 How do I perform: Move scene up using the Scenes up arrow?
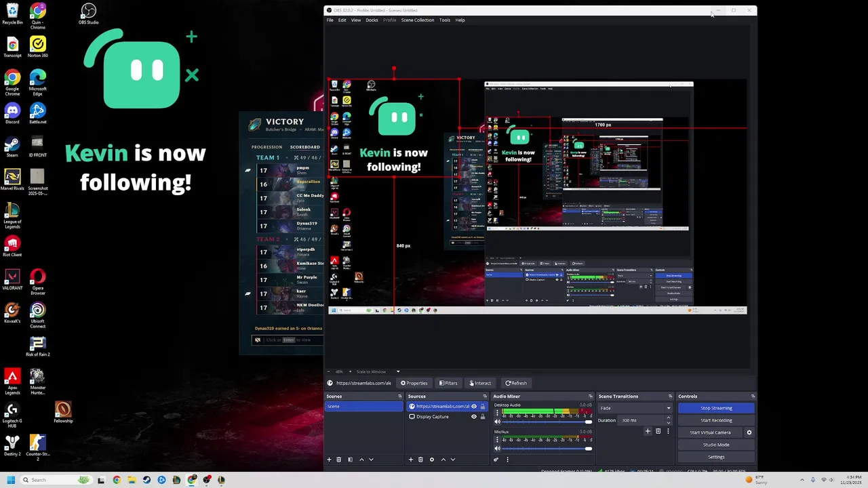pyautogui.click(x=361, y=460)
